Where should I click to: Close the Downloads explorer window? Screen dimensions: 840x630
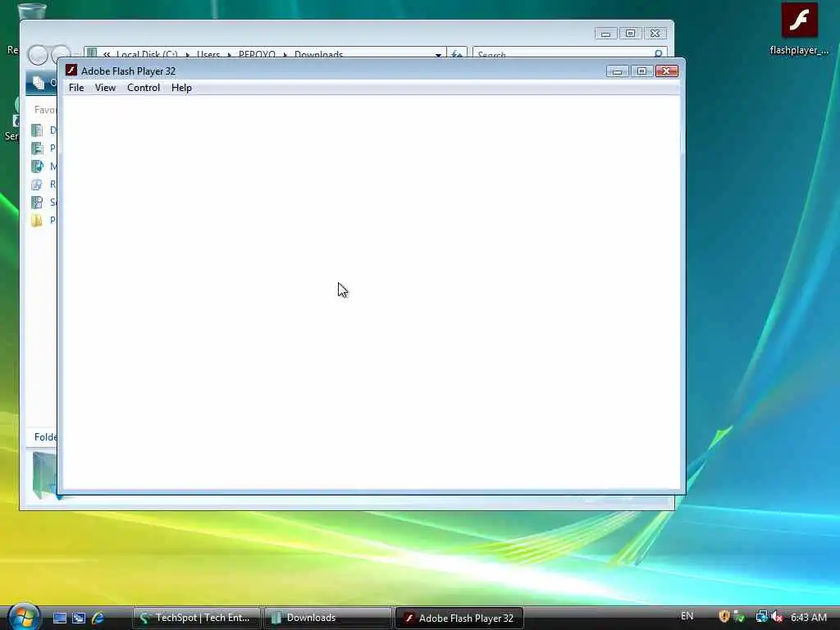655,33
